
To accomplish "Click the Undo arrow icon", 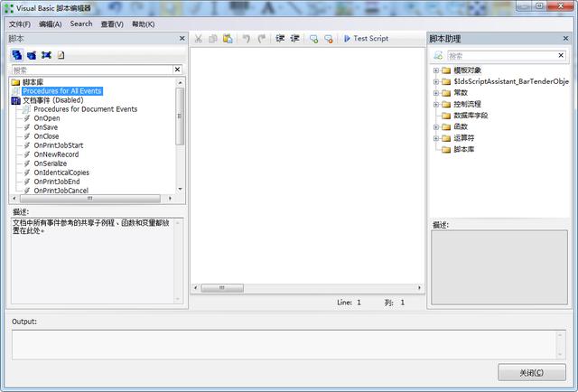I will [x=247, y=39].
